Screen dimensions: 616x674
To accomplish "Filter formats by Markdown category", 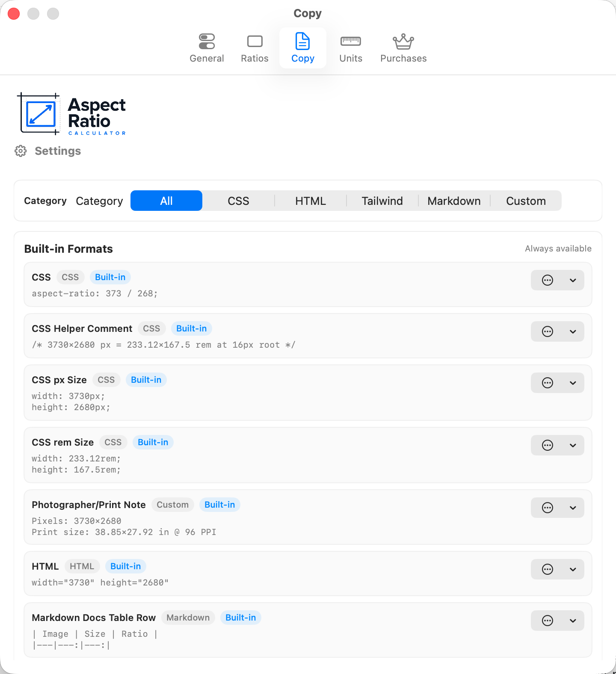I will tap(454, 201).
